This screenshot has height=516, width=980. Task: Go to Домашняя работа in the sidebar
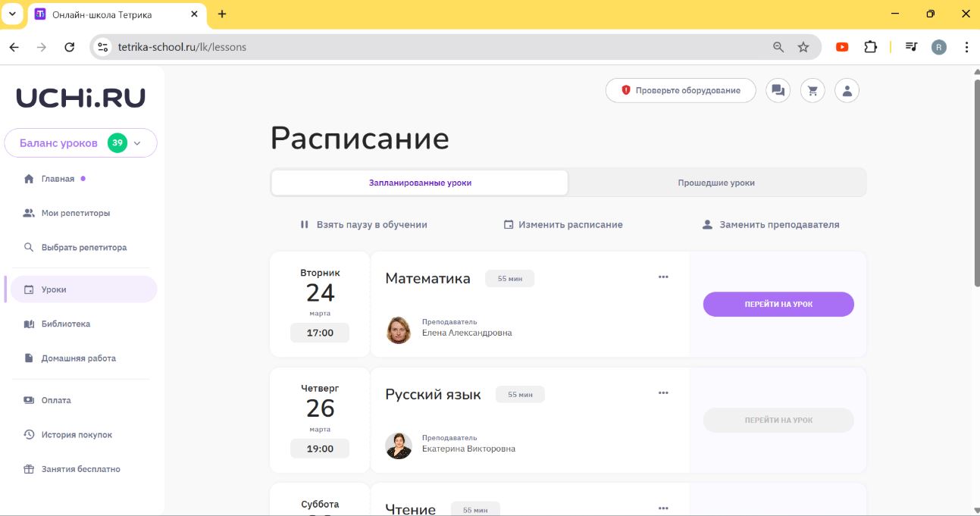pyautogui.click(x=78, y=358)
